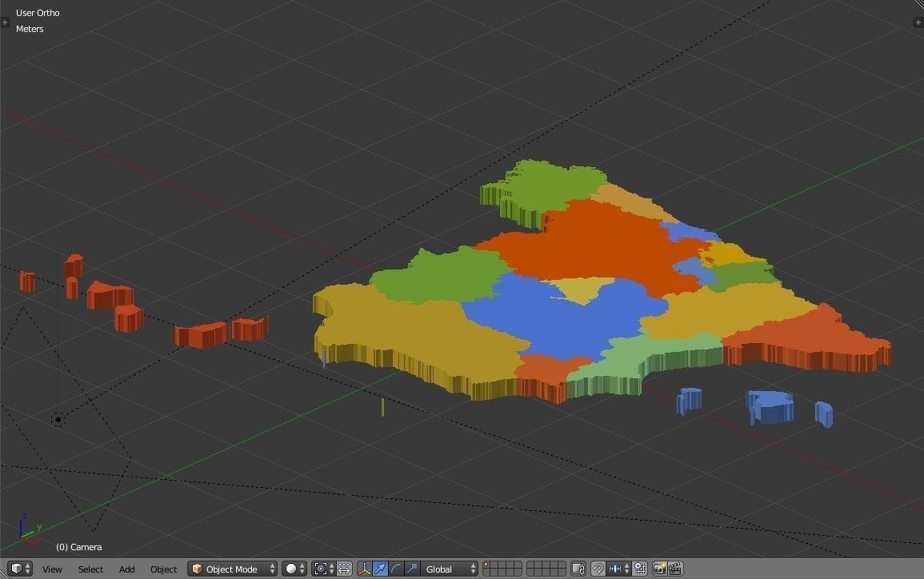Toggle the 3D manipulator widget icon
Image resolution: width=924 pixels, height=579 pixels.
point(365,569)
